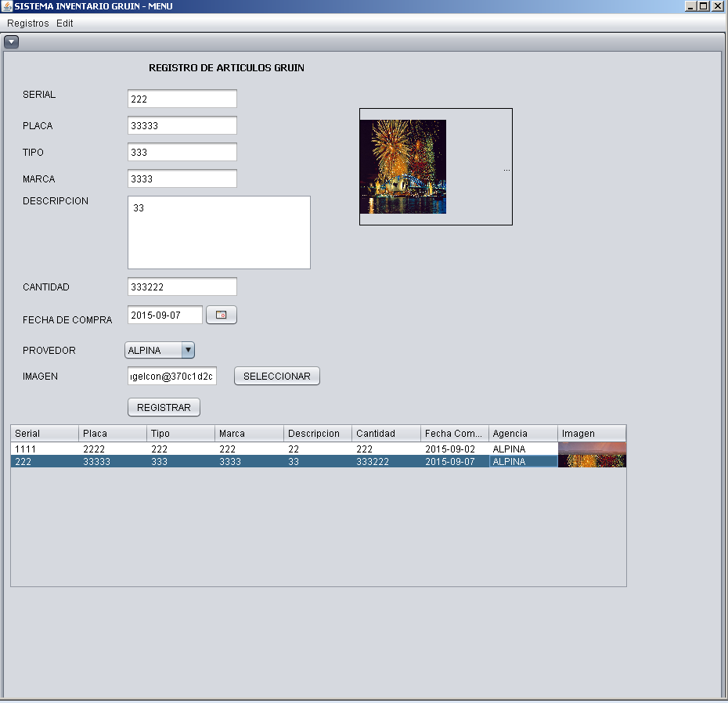This screenshot has height=703, width=728.
Task: Click the MARCA input field
Action: tap(182, 178)
